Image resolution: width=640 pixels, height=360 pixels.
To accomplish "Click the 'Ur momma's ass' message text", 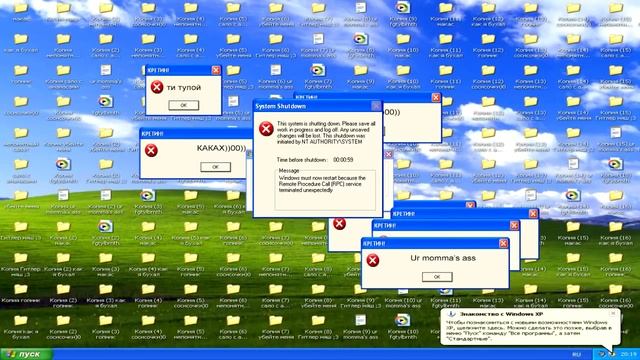I will pos(443,258).
